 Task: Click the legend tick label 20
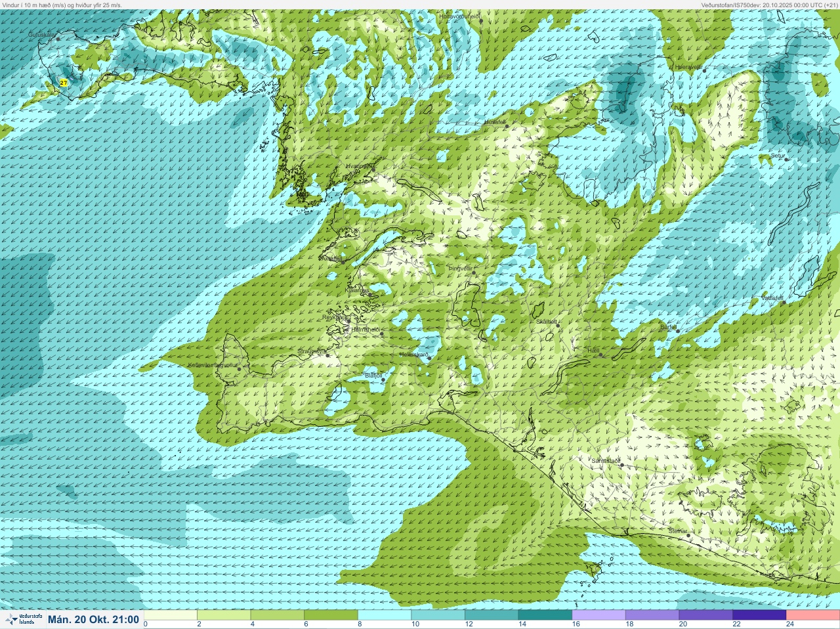click(x=683, y=624)
